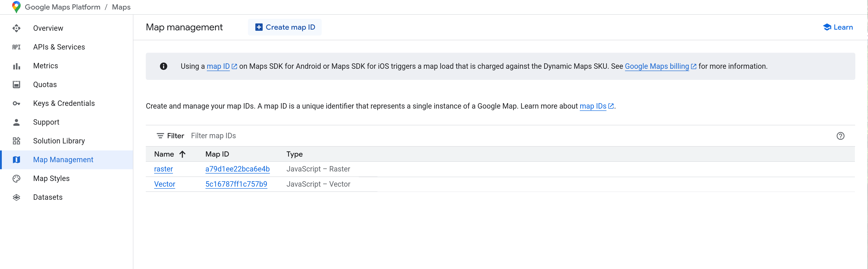Select the APIs & Services icon
Image resolution: width=868 pixels, height=269 pixels.
click(16, 47)
